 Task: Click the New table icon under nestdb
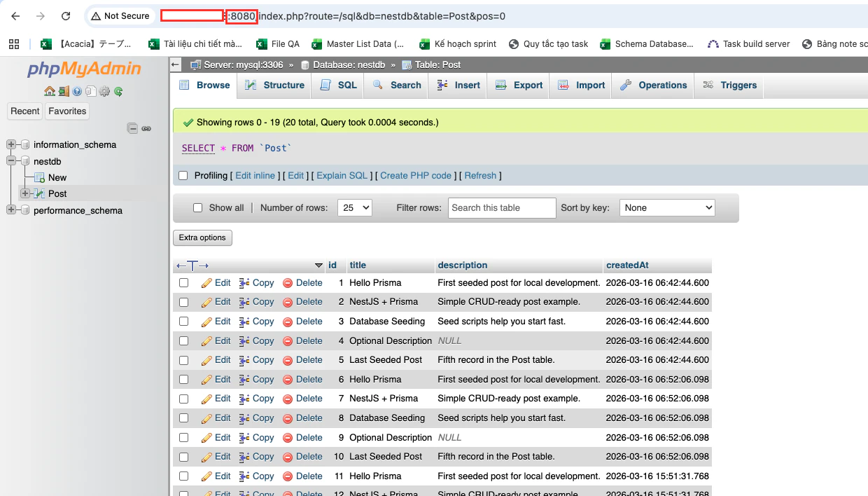coord(40,178)
